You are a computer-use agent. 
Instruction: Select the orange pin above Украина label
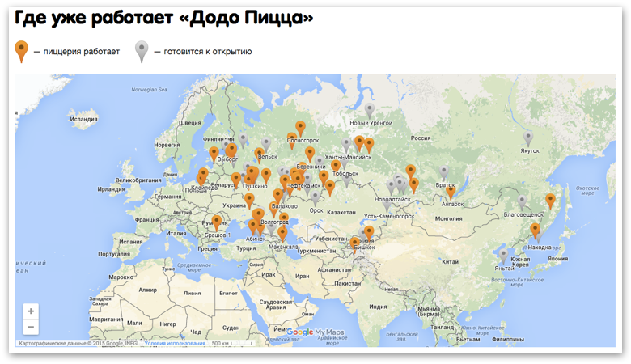click(x=249, y=201)
